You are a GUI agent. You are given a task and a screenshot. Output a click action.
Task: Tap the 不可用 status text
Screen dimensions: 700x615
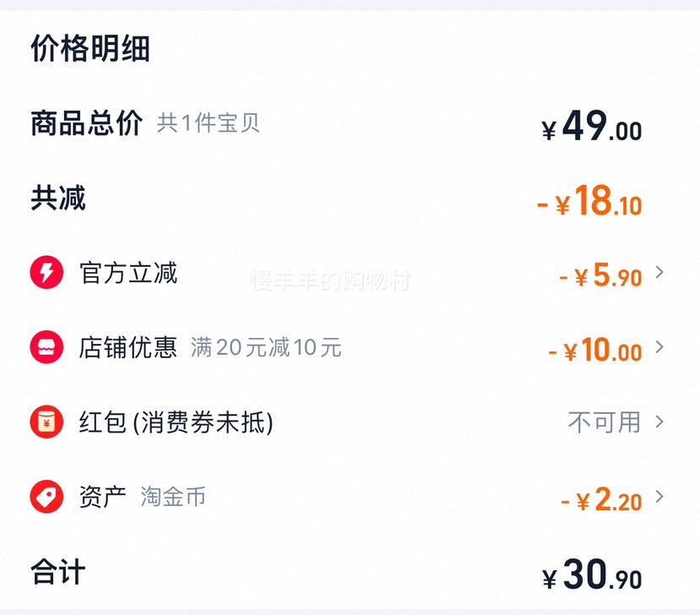tap(605, 422)
